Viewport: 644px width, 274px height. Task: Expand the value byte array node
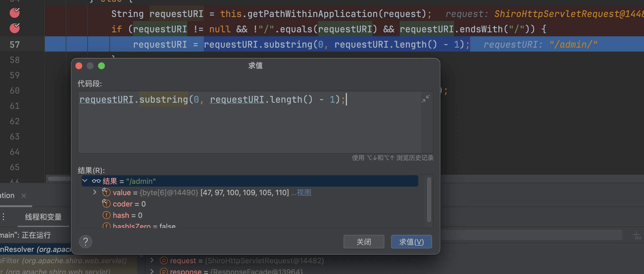(x=95, y=192)
